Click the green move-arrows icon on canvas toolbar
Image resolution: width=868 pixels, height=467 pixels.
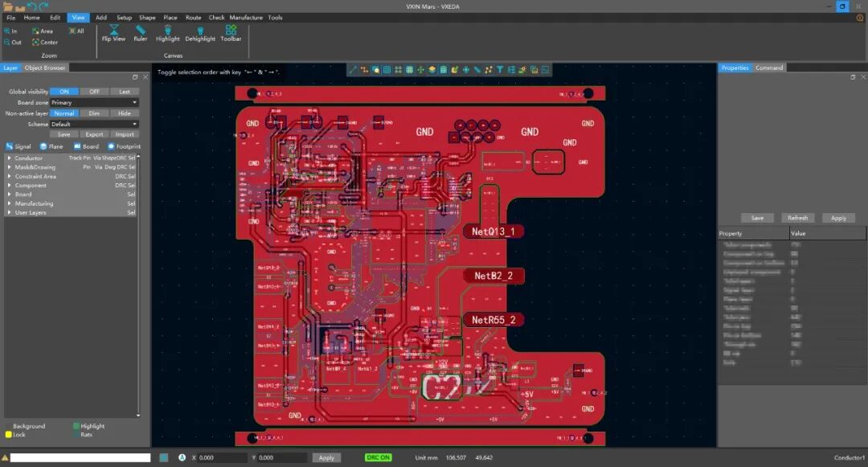pyautogui.click(x=420, y=70)
